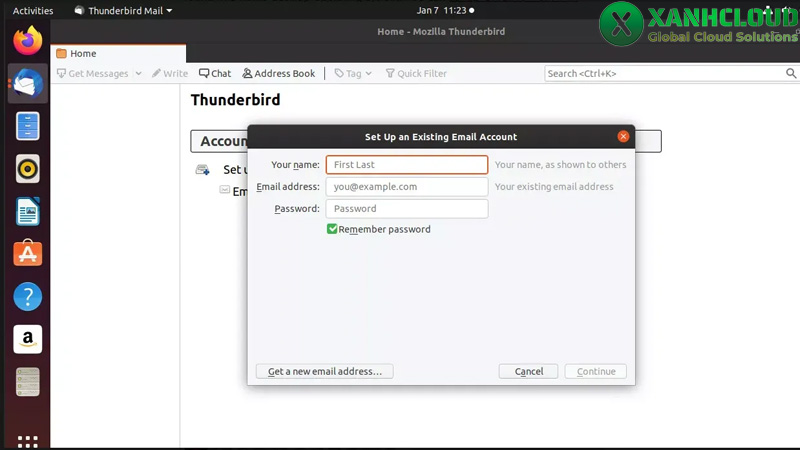Screen dimensions: 800x450
Task: Open the Help question mark icon
Action: pyautogui.click(x=28, y=296)
